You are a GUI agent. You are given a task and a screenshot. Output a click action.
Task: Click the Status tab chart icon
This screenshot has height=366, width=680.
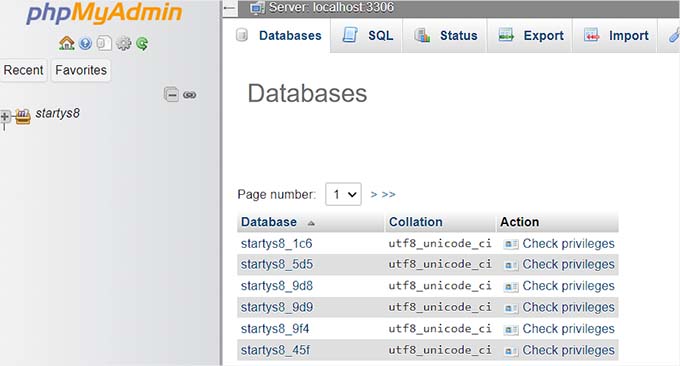[422, 35]
